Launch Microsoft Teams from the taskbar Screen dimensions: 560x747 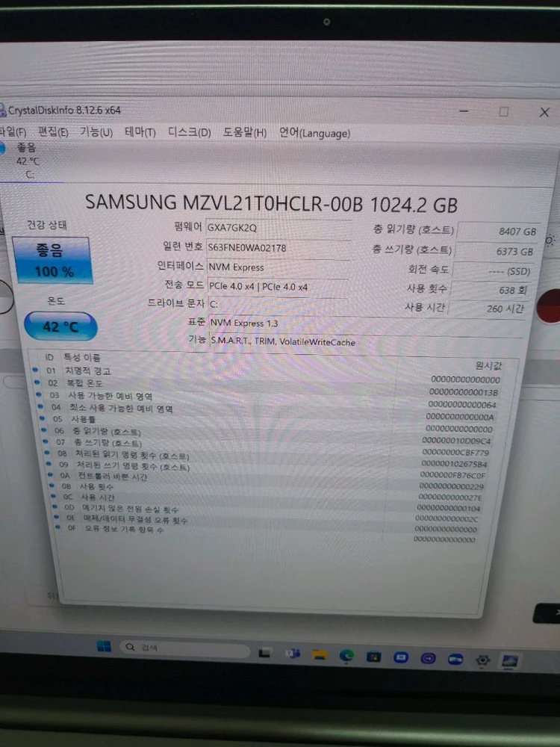tap(293, 654)
